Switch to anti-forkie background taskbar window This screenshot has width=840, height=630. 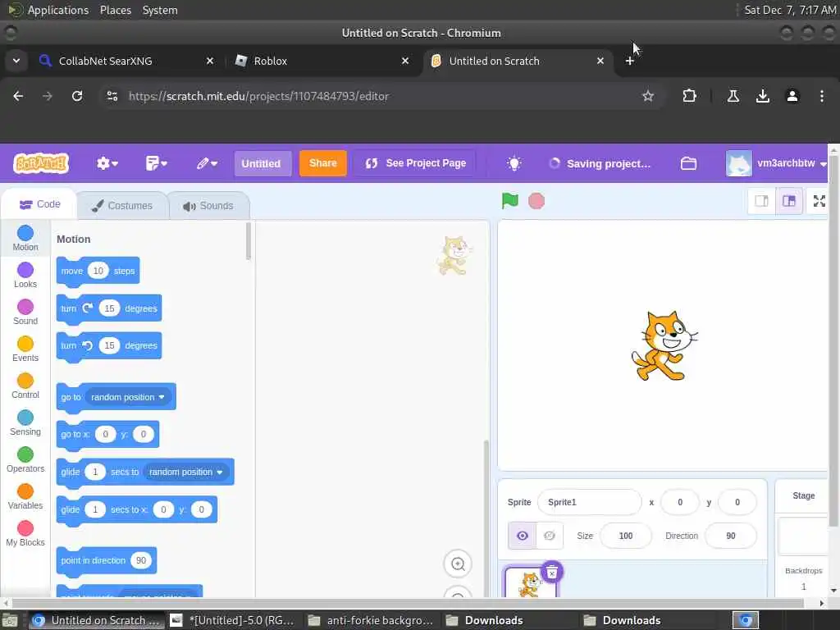pyautogui.click(x=371, y=620)
